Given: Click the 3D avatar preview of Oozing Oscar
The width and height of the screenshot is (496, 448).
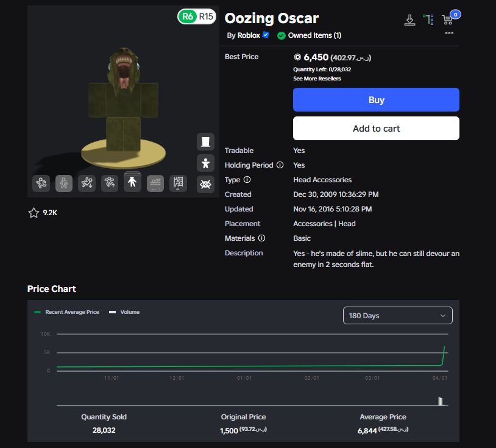Looking at the screenshot, I should coord(123,100).
